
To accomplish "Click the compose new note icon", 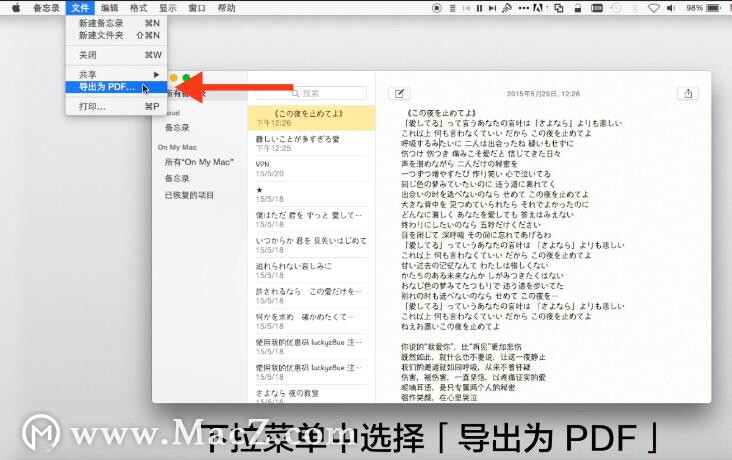I will (x=399, y=93).
